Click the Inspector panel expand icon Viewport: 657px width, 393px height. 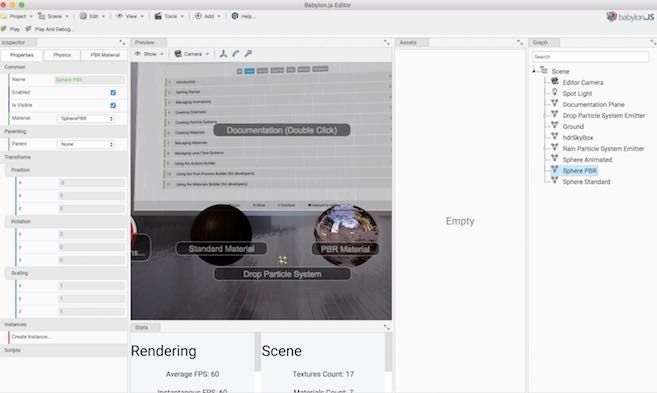tap(122, 43)
